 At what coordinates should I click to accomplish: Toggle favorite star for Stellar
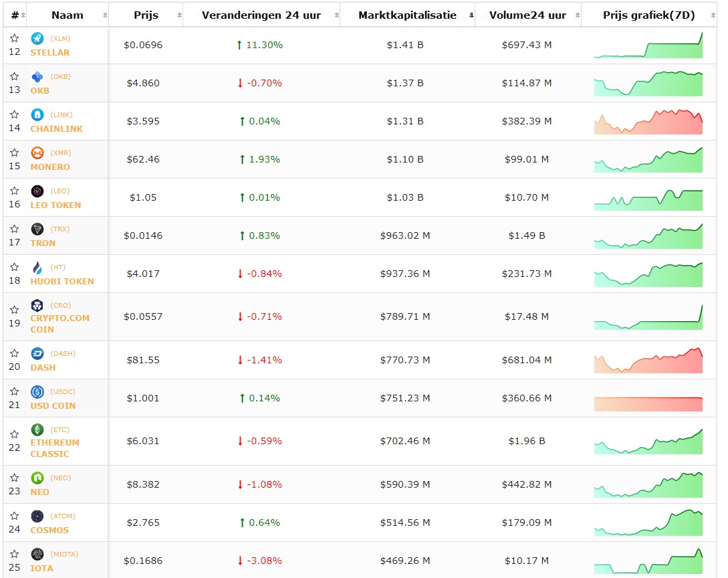15,39
